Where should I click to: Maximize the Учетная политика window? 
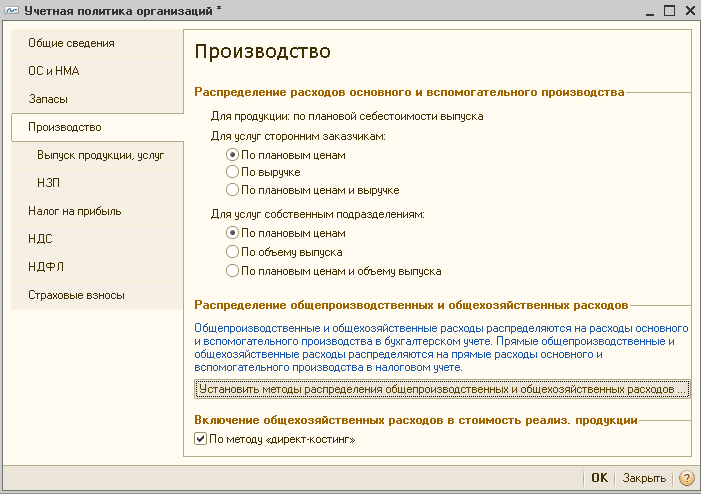[669, 10]
